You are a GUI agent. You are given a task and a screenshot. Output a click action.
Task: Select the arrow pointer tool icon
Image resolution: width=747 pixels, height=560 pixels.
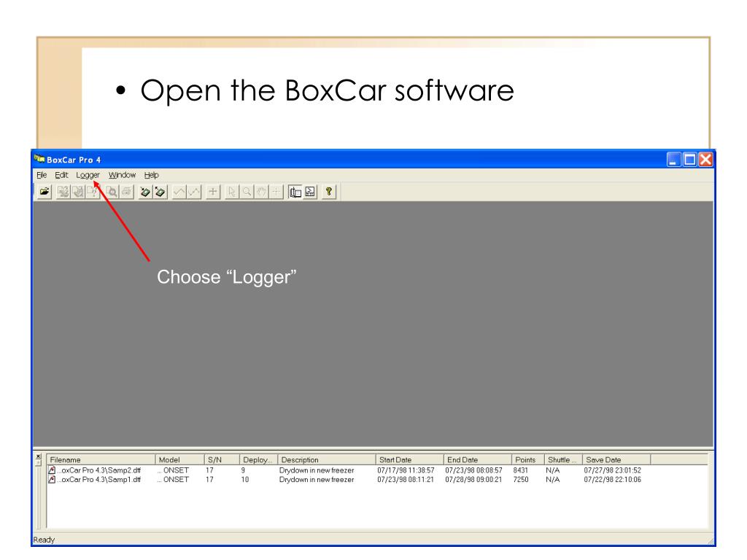231,192
